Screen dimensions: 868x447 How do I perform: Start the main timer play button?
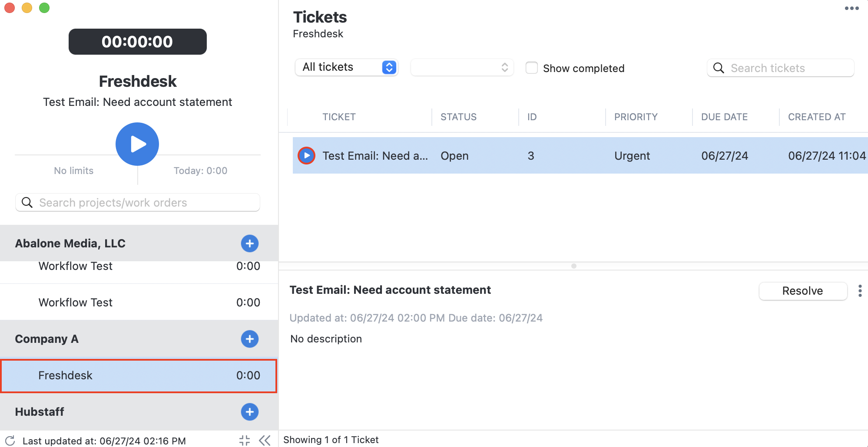(137, 144)
